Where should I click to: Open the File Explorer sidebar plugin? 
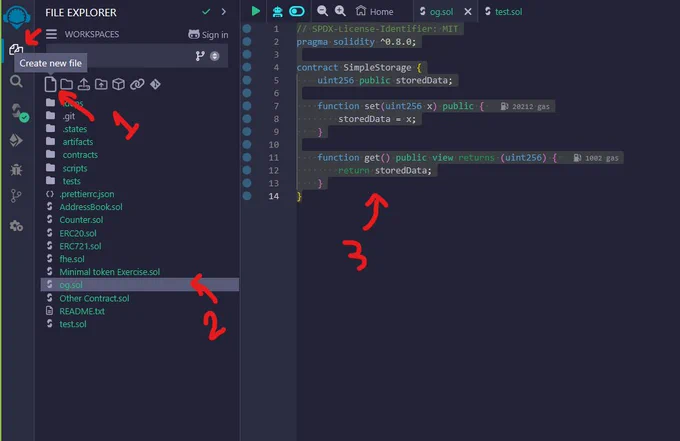(x=16, y=49)
